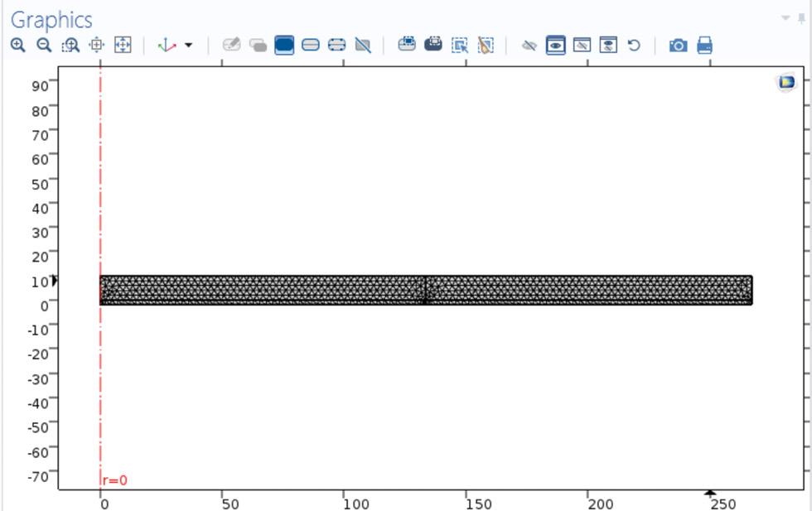Viewport: 812px width, 511px height.
Task: Open the Graphics window options arrow
Action: [x=785, y=18]
